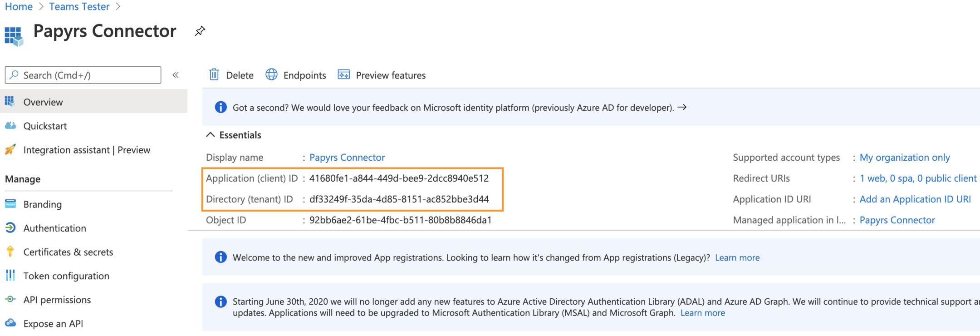The width and height of the screenshot is (980, 336).
Task: Click Preview features button label
Action: pyautogui.click(x=391, y=75)
